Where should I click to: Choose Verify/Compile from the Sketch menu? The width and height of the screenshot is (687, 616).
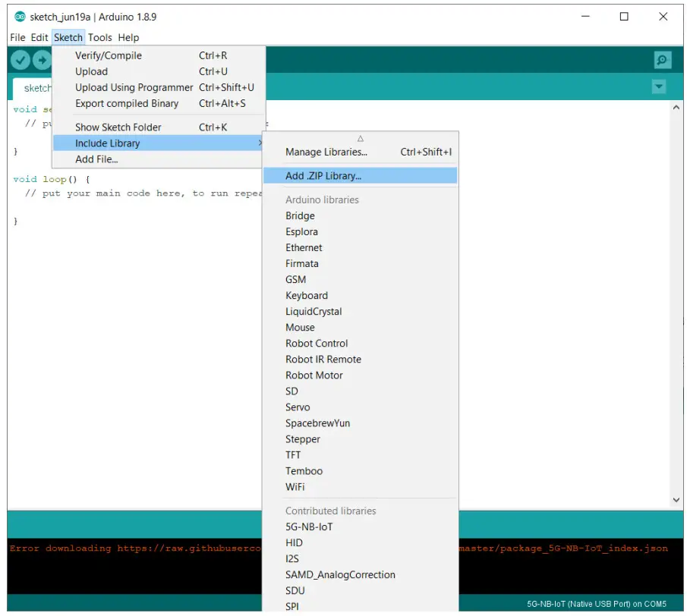[x=110, y=55]
